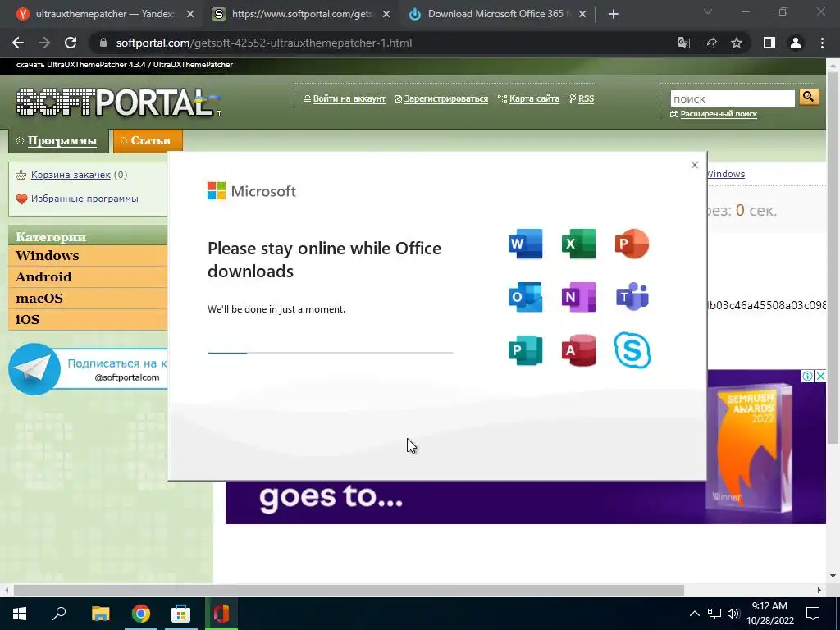This screenshot has width=840, height=630.
Task: Open Chrome from the taskbar
Action: (x=140, y=614)
